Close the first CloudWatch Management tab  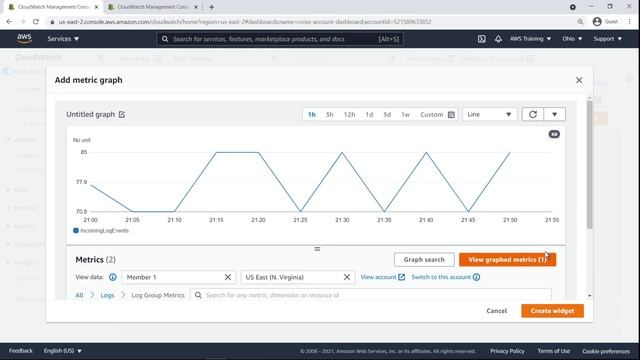click(96, 7)
